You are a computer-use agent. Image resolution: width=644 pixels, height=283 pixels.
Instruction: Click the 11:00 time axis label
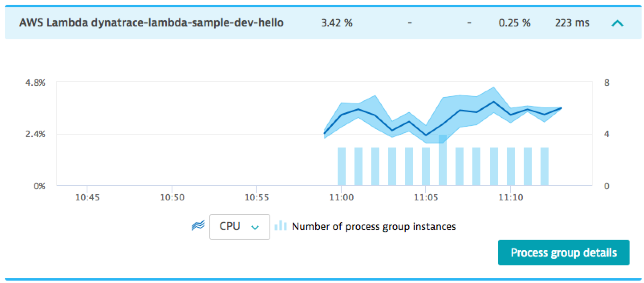click(342, 197)
